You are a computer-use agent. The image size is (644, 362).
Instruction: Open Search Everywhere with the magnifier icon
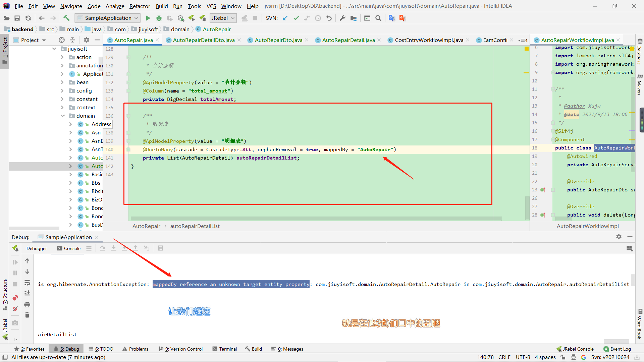point(378,18)
